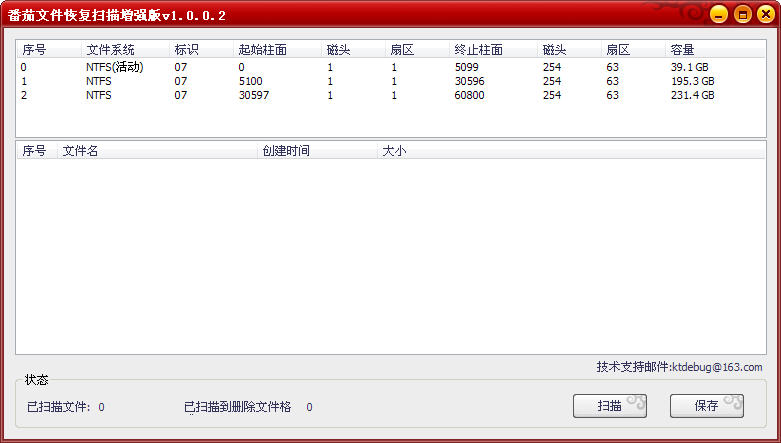Click end cylinder value 5099

click(x=467, y=67)
